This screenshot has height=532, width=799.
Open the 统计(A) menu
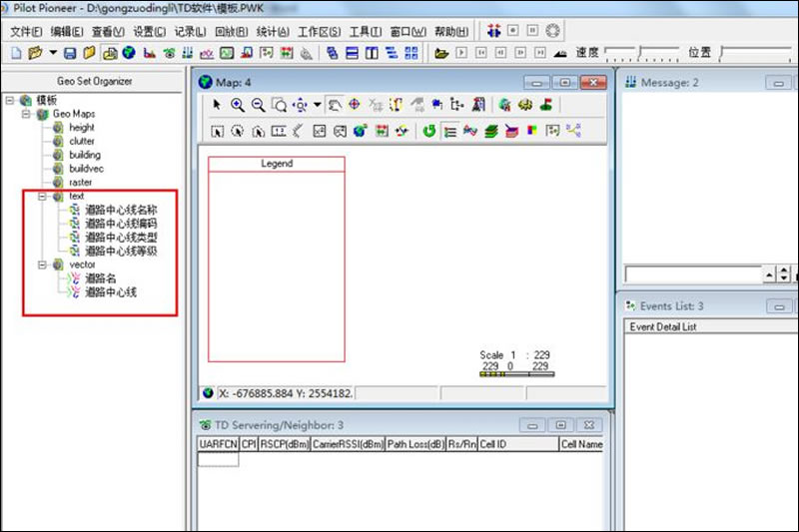coord(274,31)
